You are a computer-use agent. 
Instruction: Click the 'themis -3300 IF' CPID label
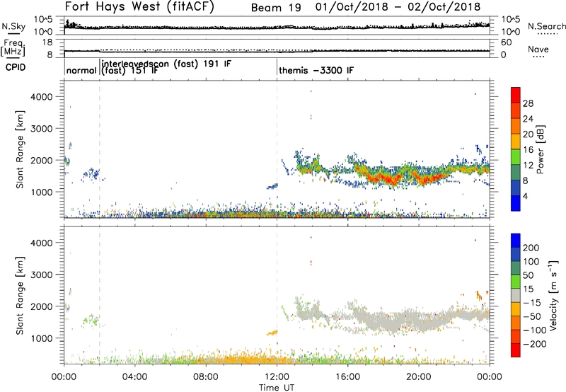(x=316, y=70)
